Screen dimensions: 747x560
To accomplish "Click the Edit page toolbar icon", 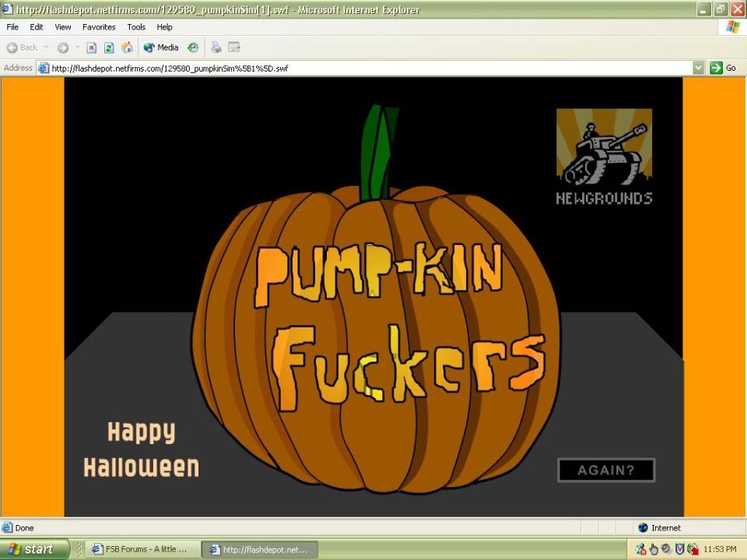I will pyautogui.click(x=234, y=47).
